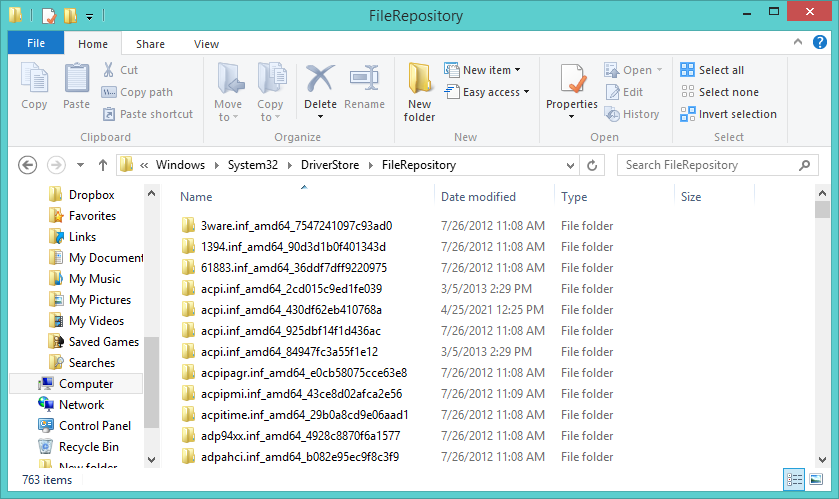Click the Delete X icon
Viewport: 839px width, 499px height.
(x=320, y=78)
